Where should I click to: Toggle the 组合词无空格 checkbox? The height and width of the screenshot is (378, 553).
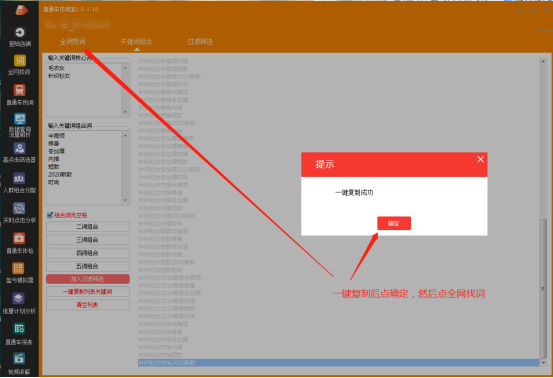point(50,215)
